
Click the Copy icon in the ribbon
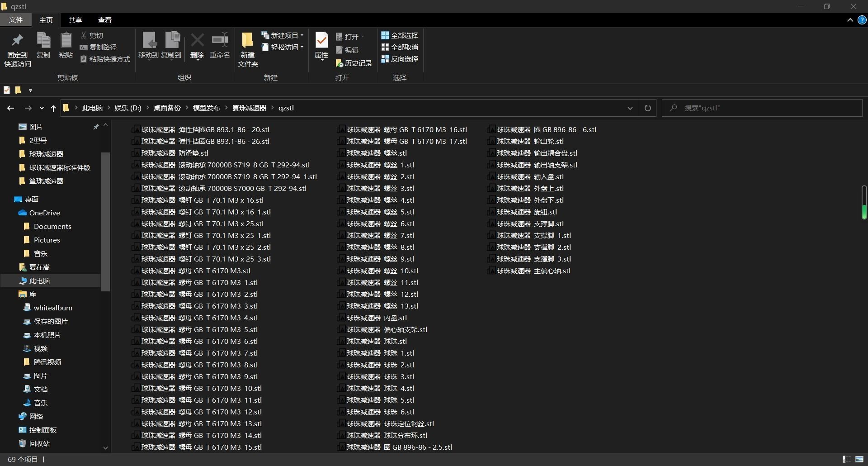pos(43,40)
